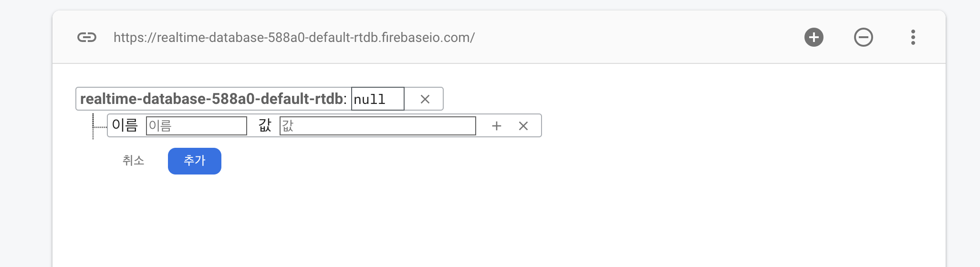The height and width of the screenshot is (267, 980).
Task: Click the plus icon in the new entry row
Action: [496, 126]
